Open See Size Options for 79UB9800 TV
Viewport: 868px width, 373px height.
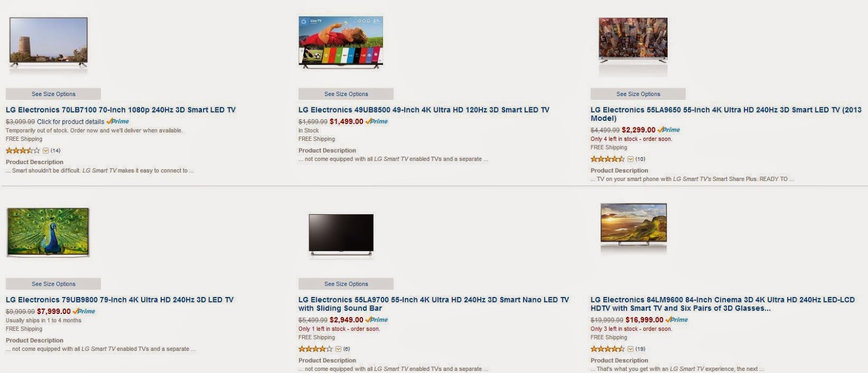point(53,284)
